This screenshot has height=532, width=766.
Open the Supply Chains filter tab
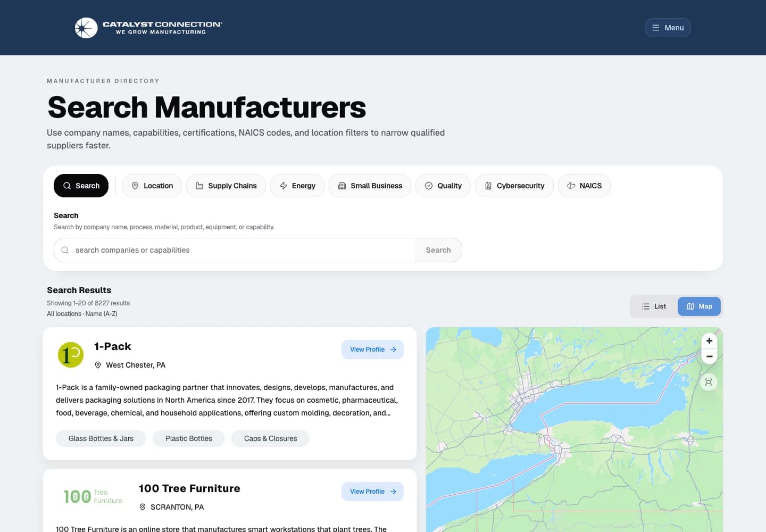(x=226, y=186)
